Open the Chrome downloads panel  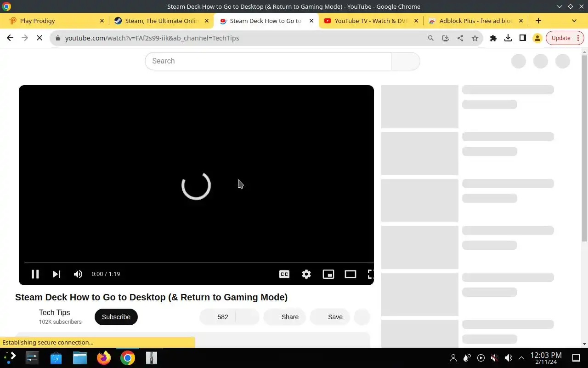tap(508, 38)
